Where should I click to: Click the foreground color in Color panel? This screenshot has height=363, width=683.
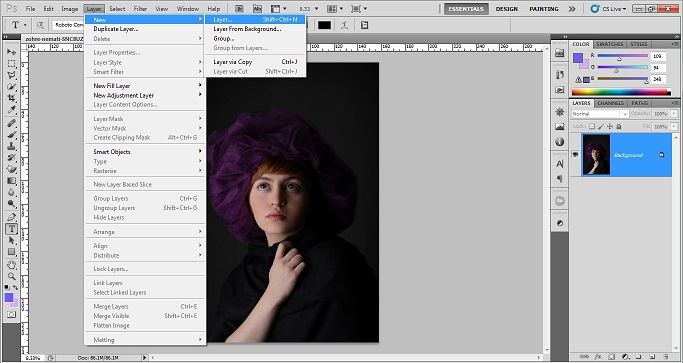click(x=578, y=58)
